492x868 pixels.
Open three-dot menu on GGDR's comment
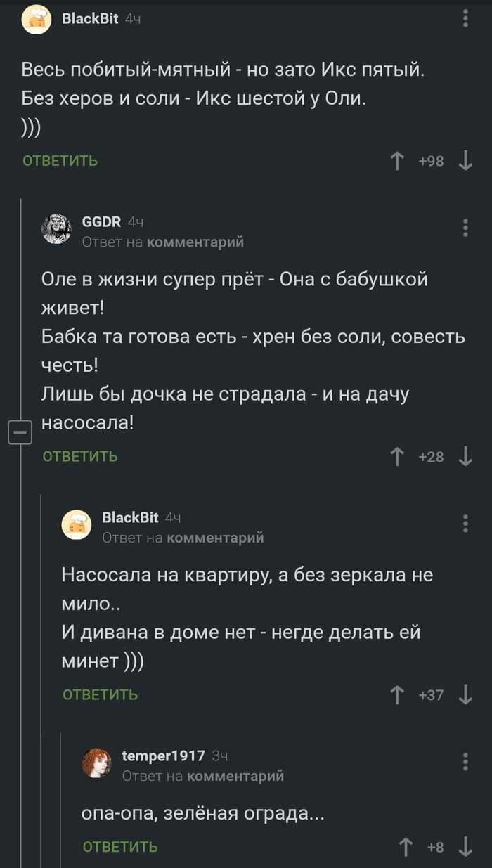click(465, 228)
